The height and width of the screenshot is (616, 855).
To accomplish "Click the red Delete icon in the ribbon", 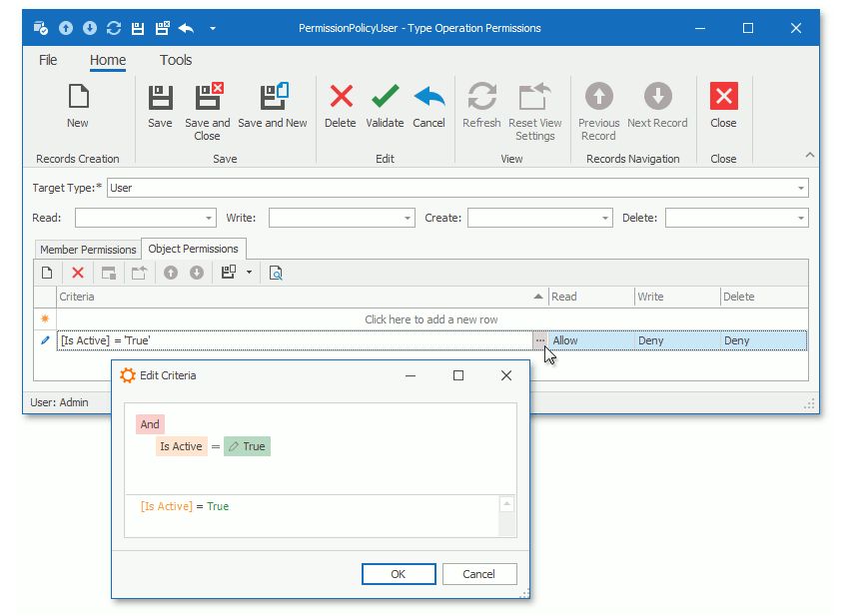I will tap(341, 97).
